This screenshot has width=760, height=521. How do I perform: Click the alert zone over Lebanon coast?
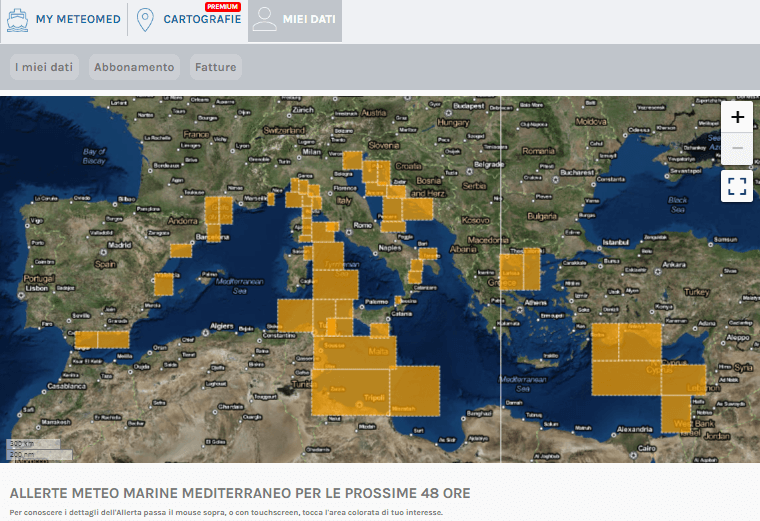coord(683,380)
